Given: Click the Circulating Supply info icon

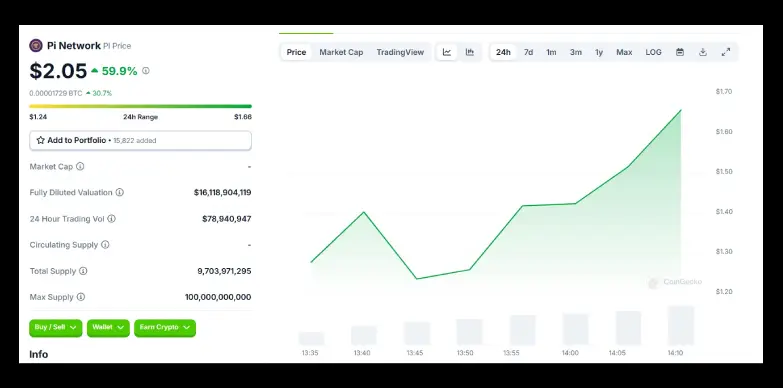Looking at the screenshot, I should tap(105, 245).
